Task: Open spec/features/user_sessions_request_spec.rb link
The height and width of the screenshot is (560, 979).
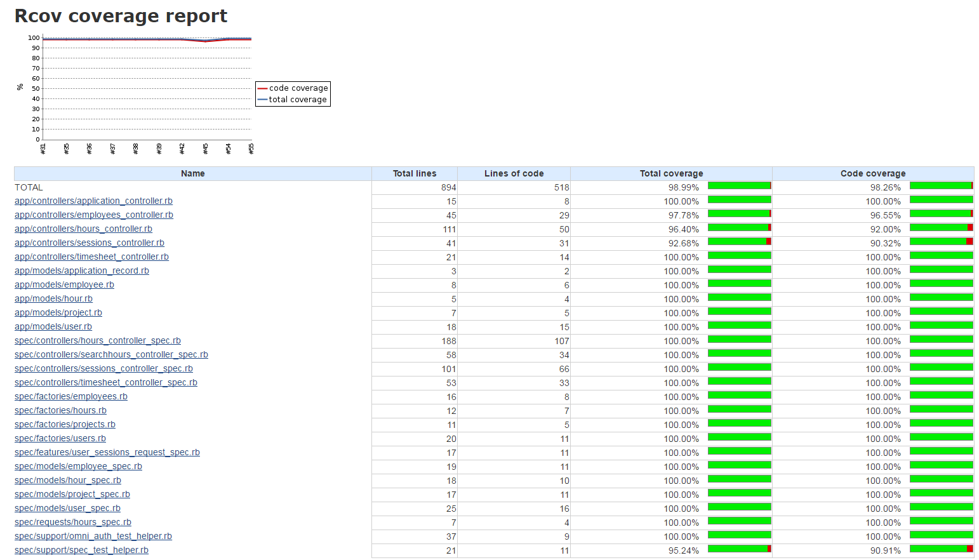Action: coord(107,453)
